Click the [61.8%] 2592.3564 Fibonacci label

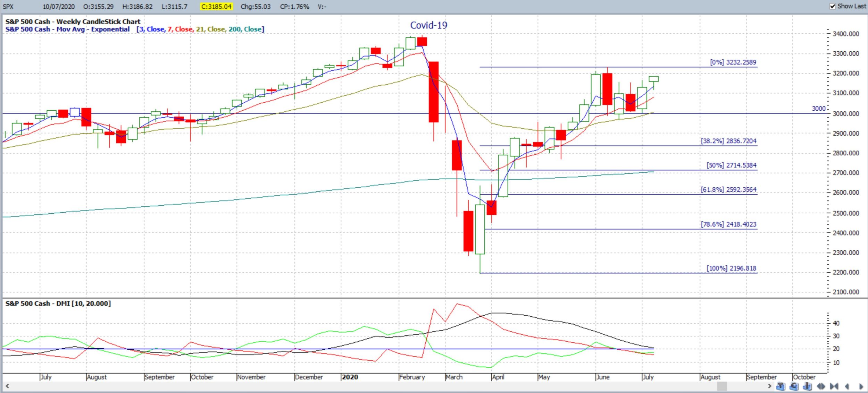pyautogui.click(x=728, y=190)
